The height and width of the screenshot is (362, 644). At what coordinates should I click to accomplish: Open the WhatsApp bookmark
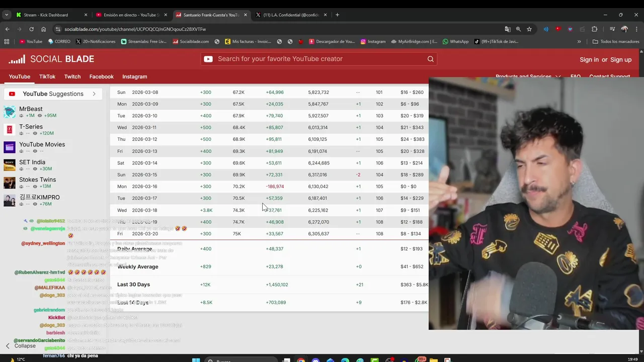point(455,42)
